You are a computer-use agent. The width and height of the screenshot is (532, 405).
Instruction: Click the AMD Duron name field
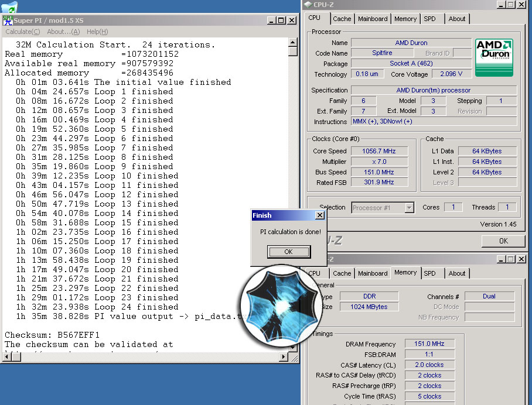tap(411, 43)
